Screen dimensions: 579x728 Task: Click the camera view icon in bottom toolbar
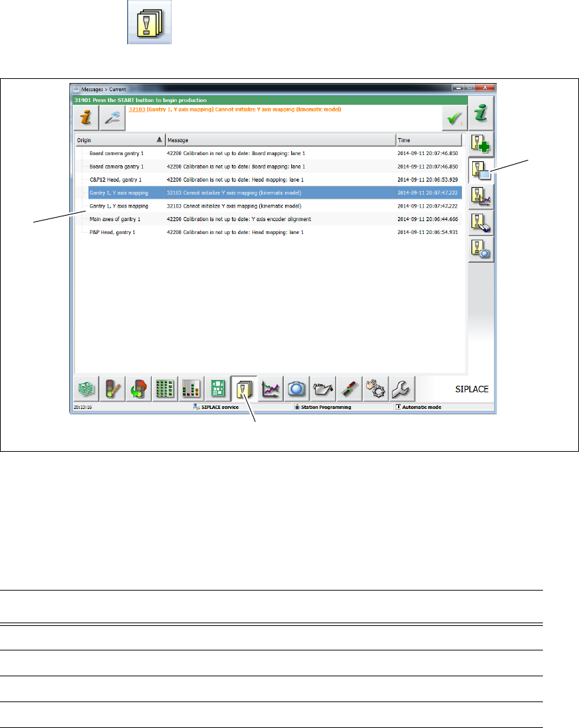(x=296, y=388)
